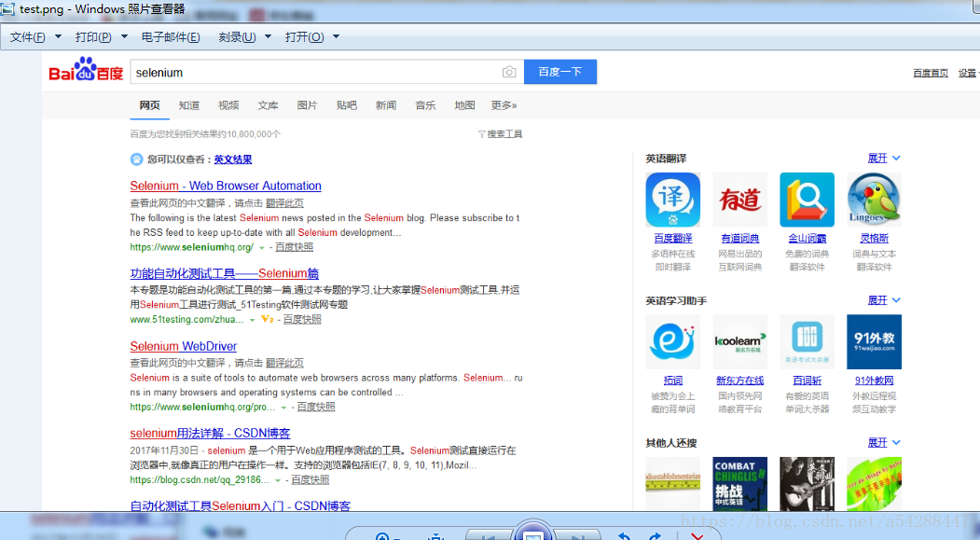Image resolution: width=980 pixels, height=540 pixels.
Task: Click the camera image-search icon in search box
Action: pyautogui.click(x=509, y=72)
